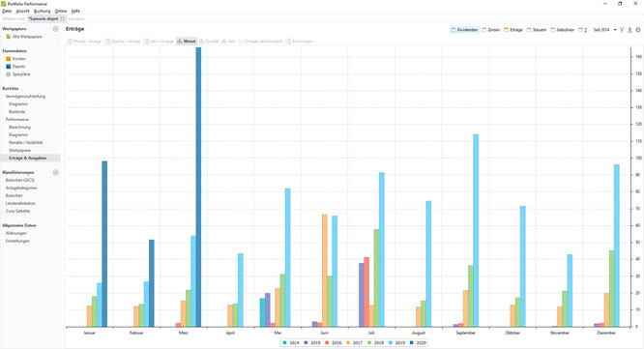This screenshot has height=349, width=644.
Task: Switch to Quartal / Anlage view
Action: coord(123,42)
